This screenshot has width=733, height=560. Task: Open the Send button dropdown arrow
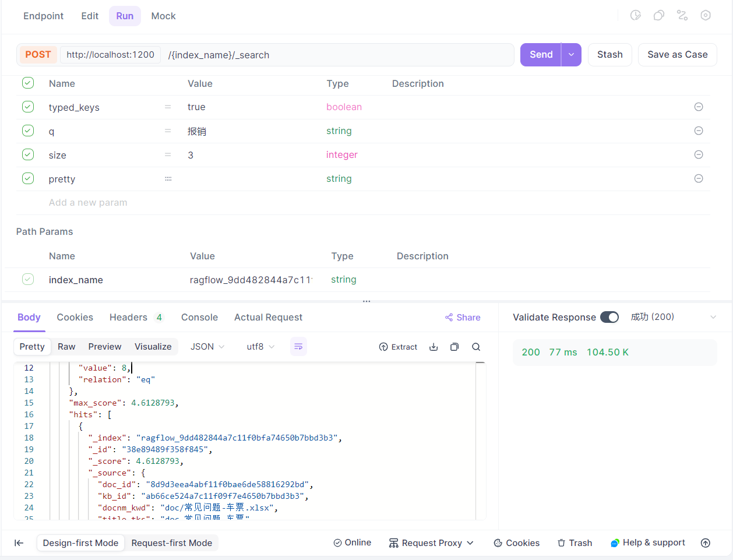(x=571, y=55)
